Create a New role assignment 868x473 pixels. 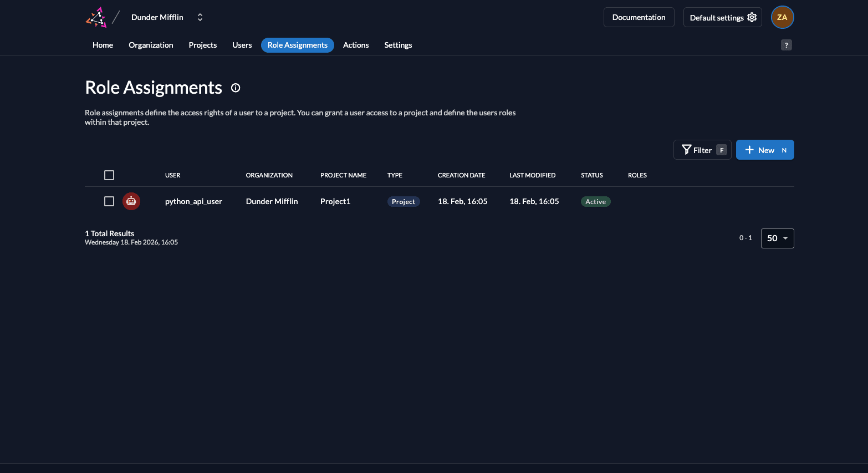764,150
